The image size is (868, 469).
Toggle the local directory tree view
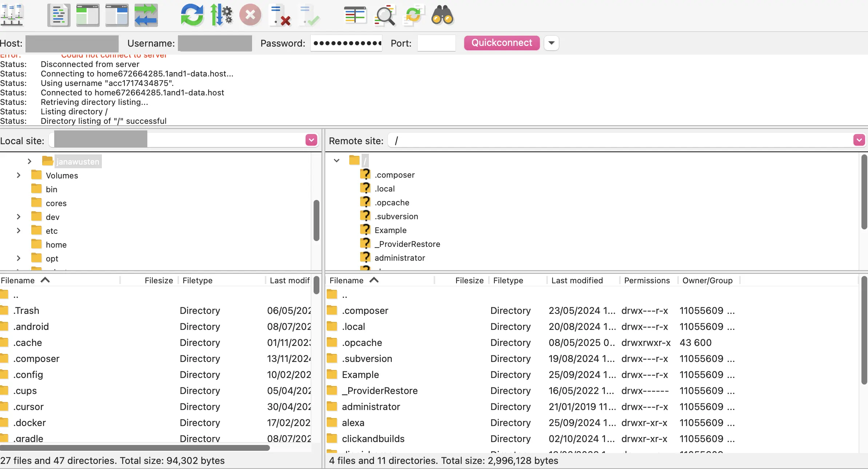[88, 15]
